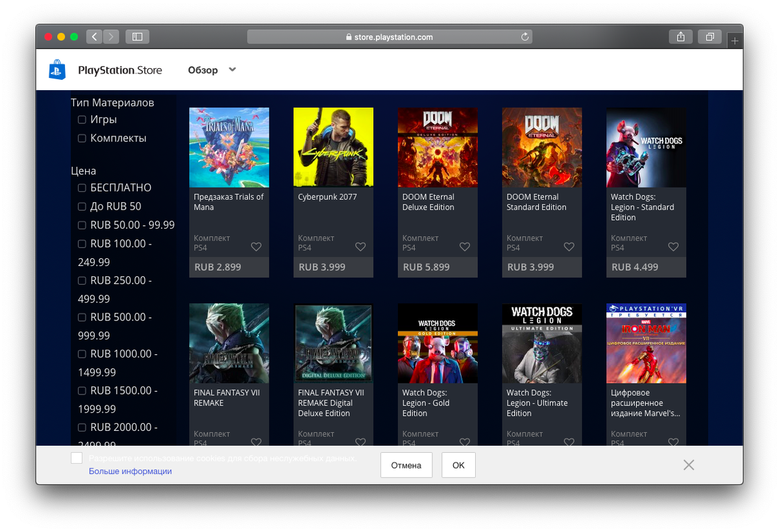Open DOOM Eternal Standard Edition cover
Screen dimensions: 779x532
542,147
